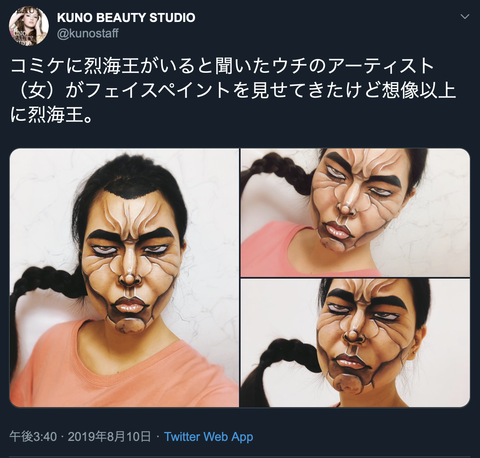The width and height of the screenshot is (480, 458).
Task: Click the 午後3:40 timestamp
Action: click(33, 436)
